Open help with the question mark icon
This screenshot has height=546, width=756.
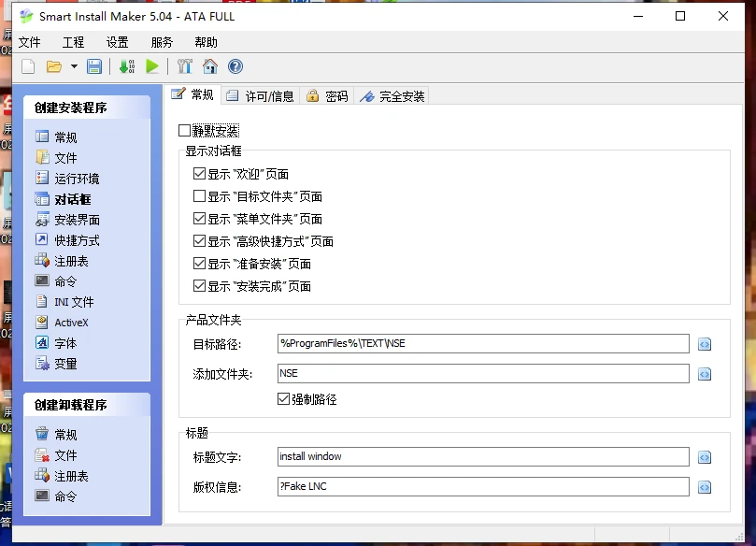[235, 66]
